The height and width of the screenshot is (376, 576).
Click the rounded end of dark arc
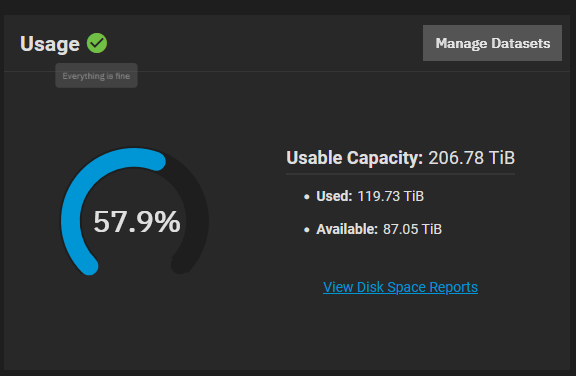(x=180, y=265)
